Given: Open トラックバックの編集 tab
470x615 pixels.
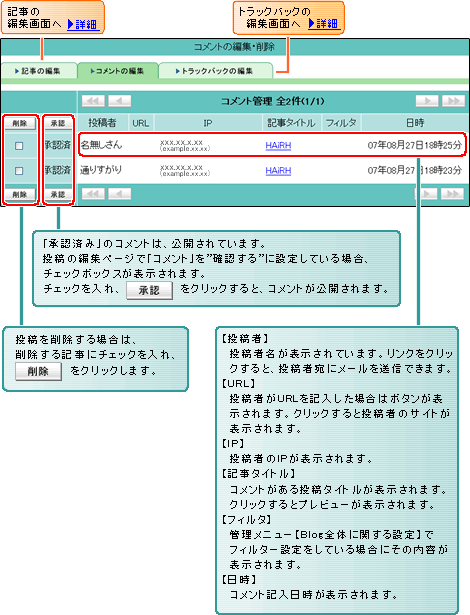Looking at the screenshot, I should point(215,71).
